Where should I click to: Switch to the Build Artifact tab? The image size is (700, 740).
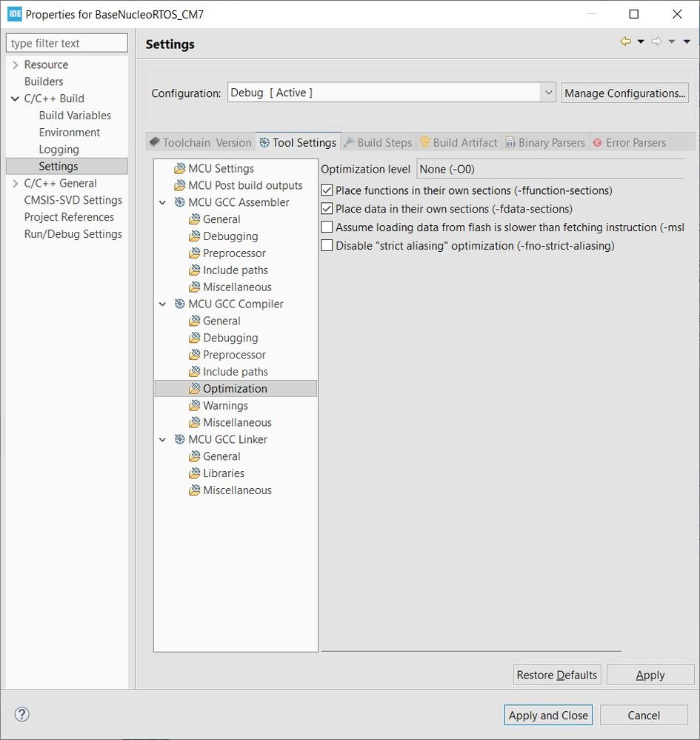pyautogui.click(x=459, y=142)
